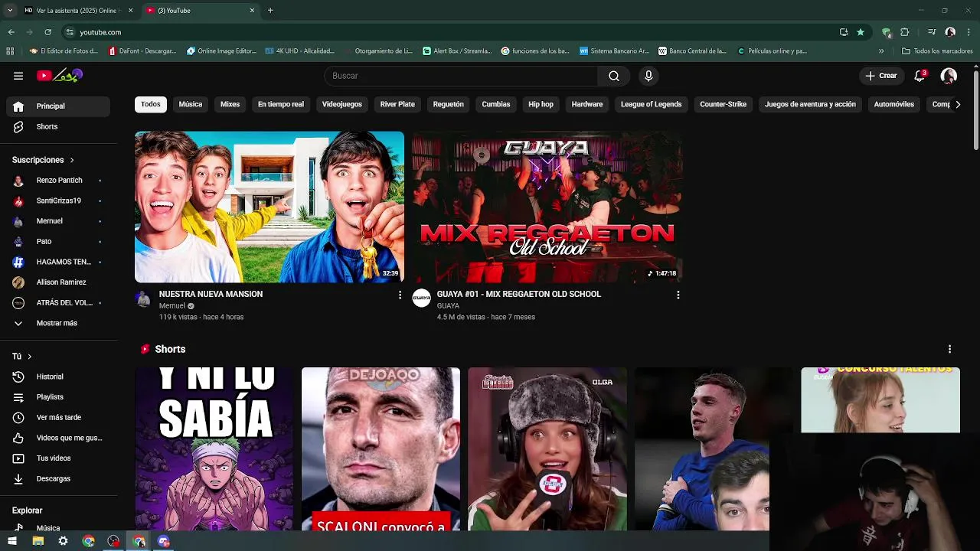Open the Historial sidebar entry
Image resolution: width=980 pixels, height=551 pixels.
[x=58, y=377]
